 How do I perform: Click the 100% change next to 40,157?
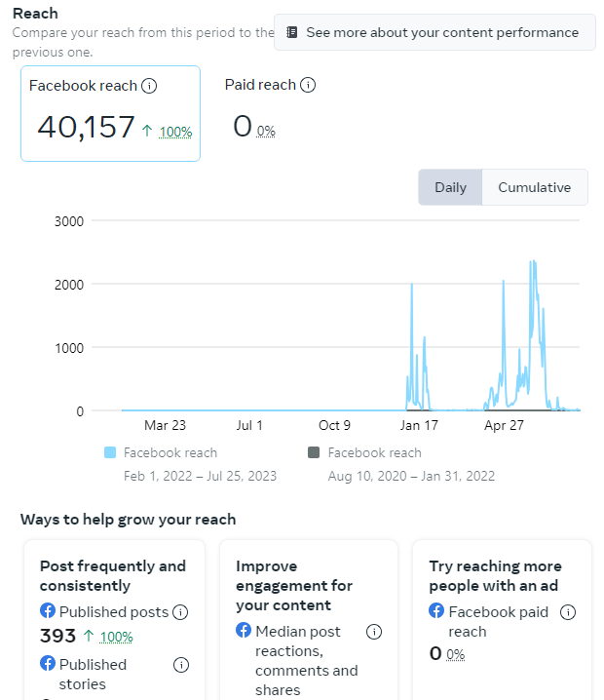click(175, 133)
